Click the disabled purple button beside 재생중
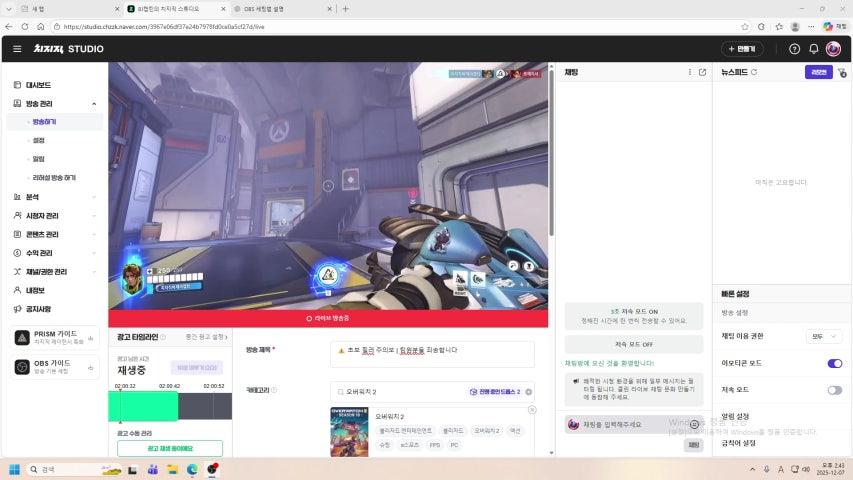 (196, 368)
